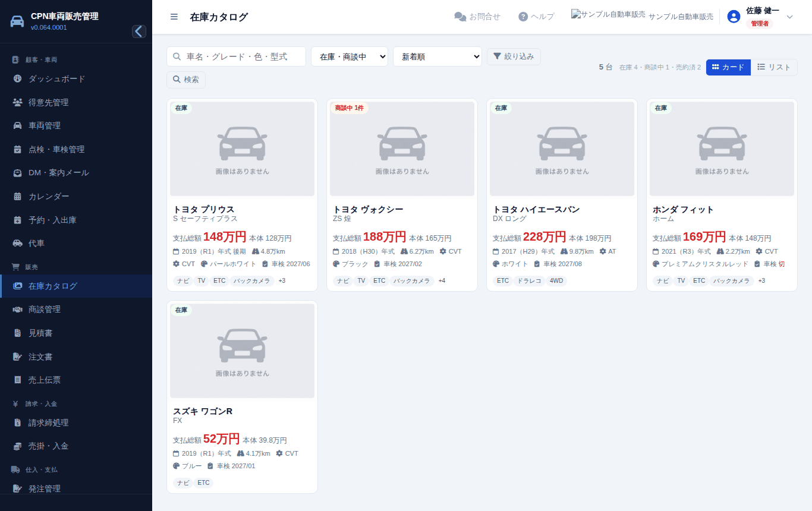812x511 pixels.
Task: Open ヘルプ in the top header
Action: (x=536, y=17)
